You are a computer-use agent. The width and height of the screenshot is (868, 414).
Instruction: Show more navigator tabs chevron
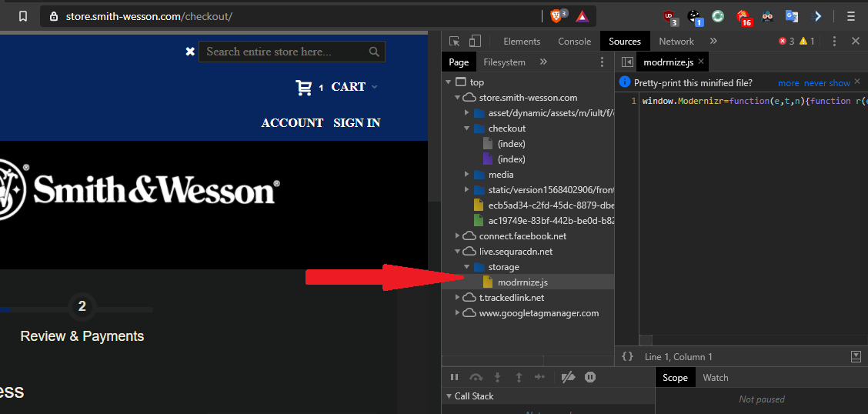(543, 62)
